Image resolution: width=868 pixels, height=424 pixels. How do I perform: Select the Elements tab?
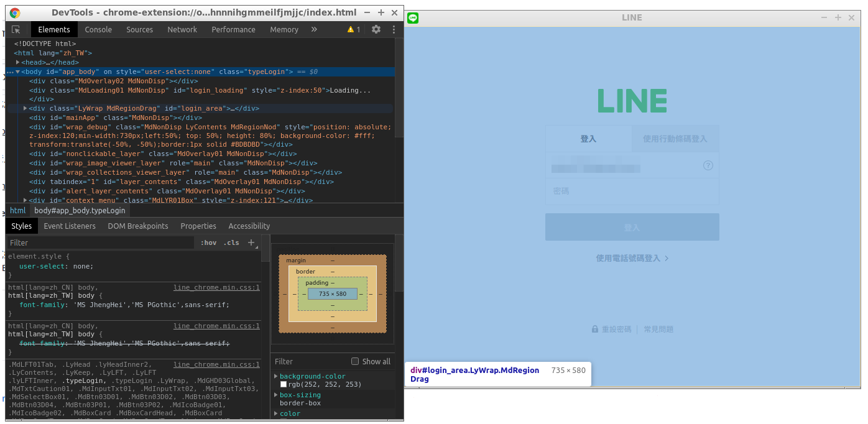[54, 29]
